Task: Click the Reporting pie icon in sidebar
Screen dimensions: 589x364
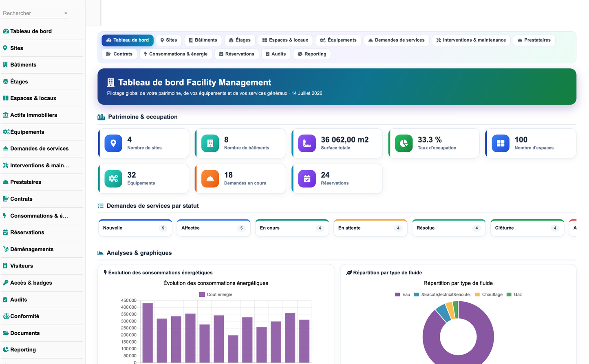Action: [6, 350]
